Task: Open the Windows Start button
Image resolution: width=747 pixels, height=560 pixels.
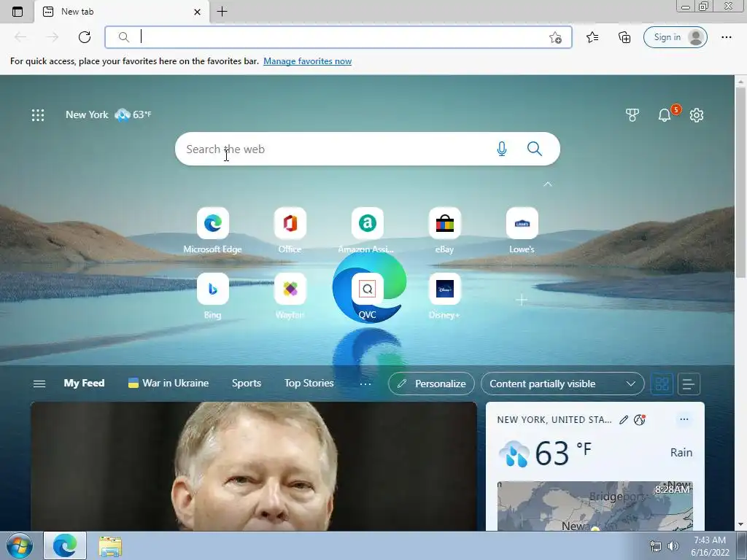Action: (20, 545)
